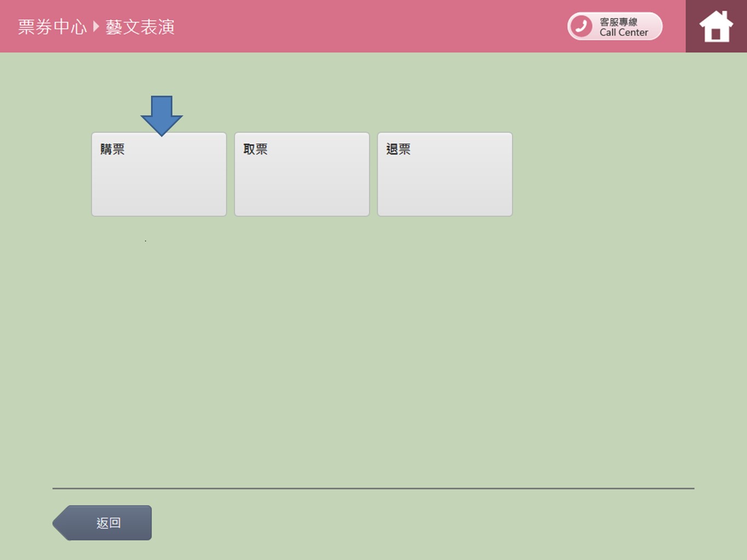Click the 取票 text label
Screen dimensions: 747x560
255,149
